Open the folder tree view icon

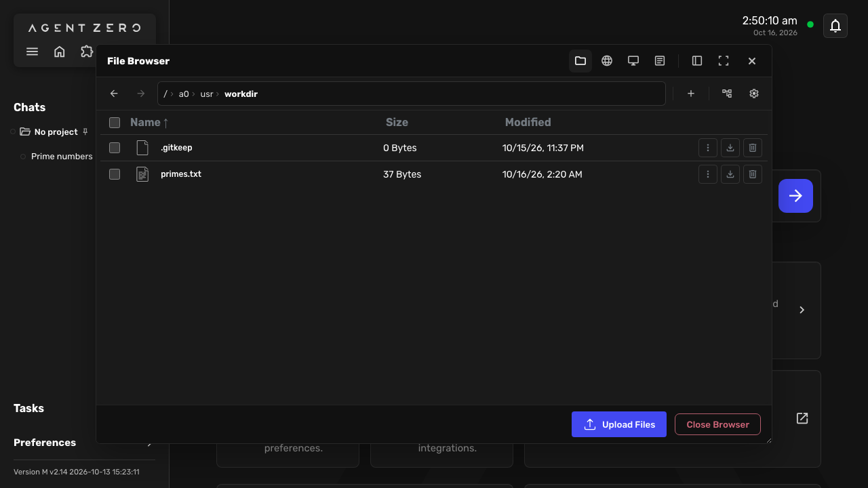pyautogui.click(x=727, y=94)
